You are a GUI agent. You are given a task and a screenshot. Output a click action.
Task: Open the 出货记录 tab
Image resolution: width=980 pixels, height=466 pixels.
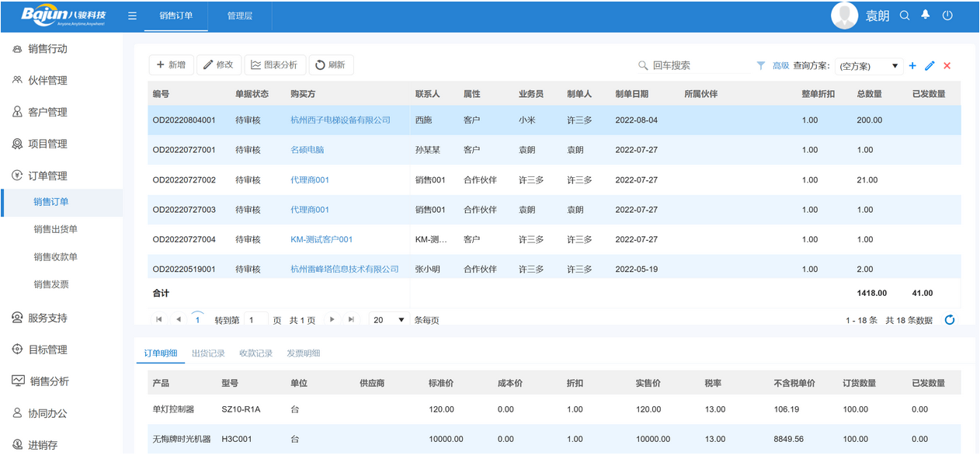coord(209,353)
